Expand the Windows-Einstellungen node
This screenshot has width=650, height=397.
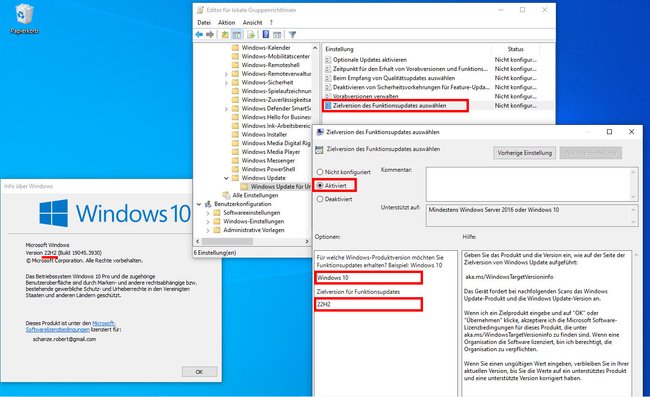coord(208,221)
